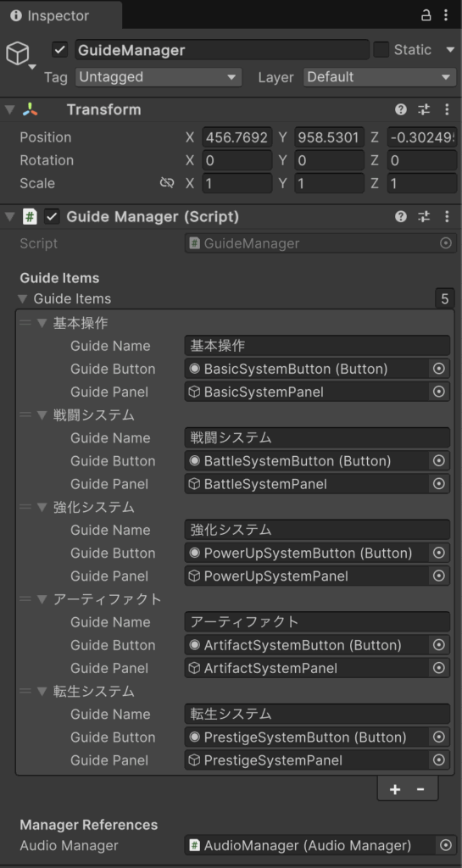Click the GameObject cube icon selector
This screenshot has width=462, height=868.
(19, 56)
